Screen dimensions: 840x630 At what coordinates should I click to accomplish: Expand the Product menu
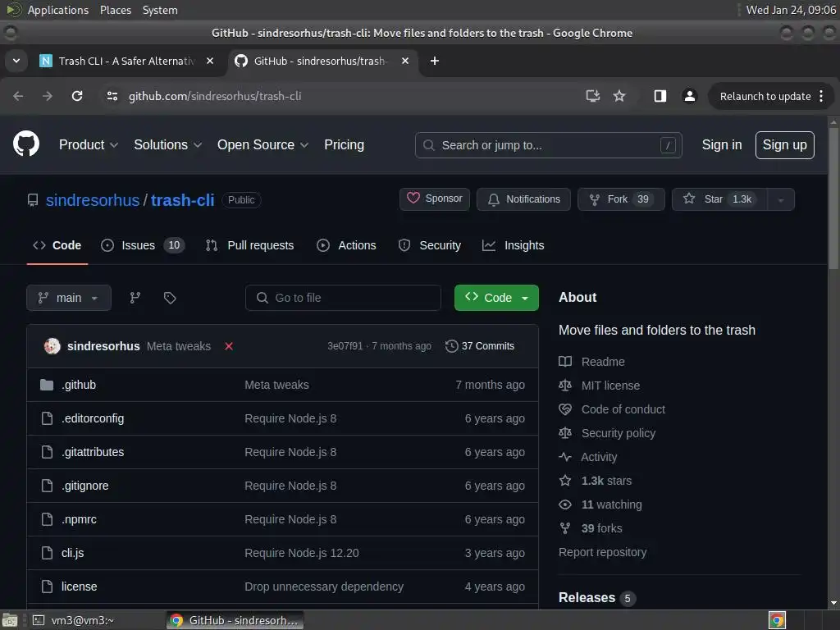tap(89, 144)
